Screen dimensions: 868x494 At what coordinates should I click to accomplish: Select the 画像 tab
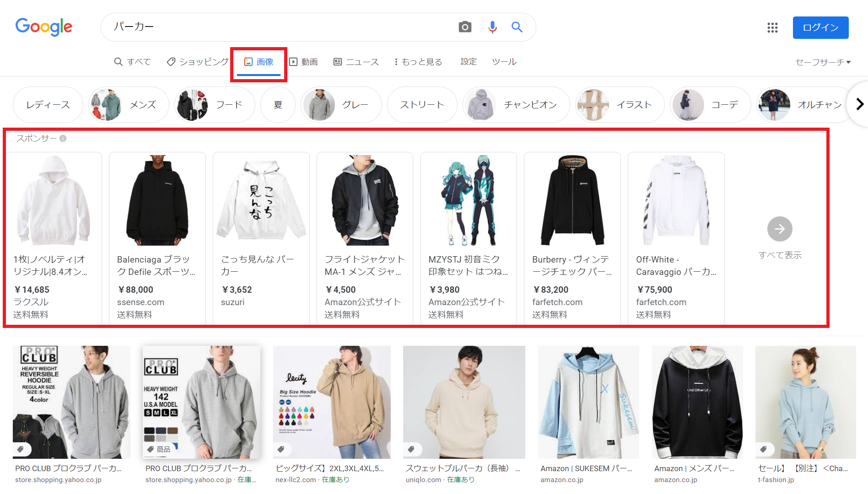259,62
